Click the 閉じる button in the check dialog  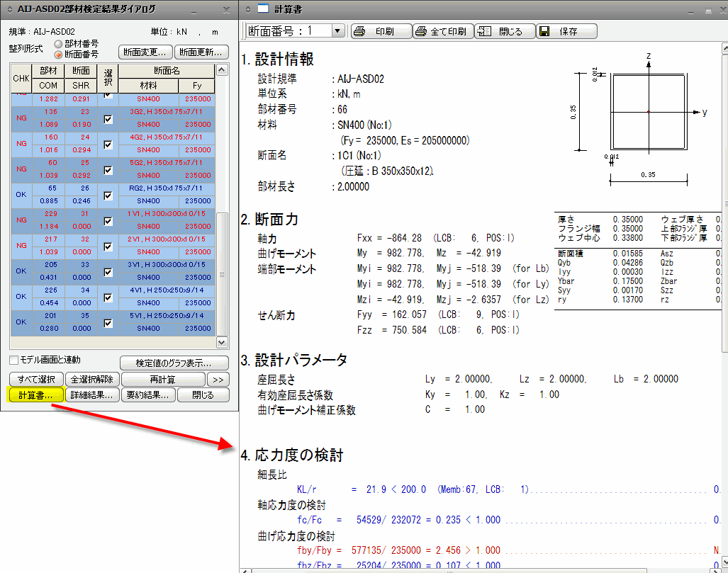click(x=203, y=395)
